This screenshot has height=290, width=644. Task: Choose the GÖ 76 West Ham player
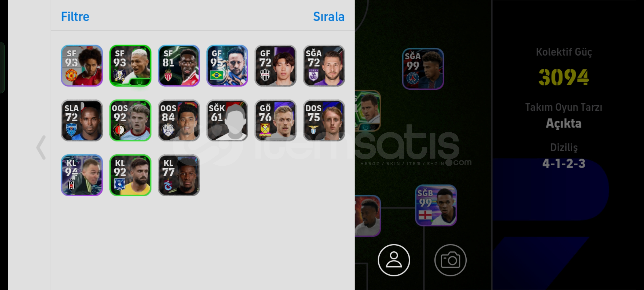point(276,120)
